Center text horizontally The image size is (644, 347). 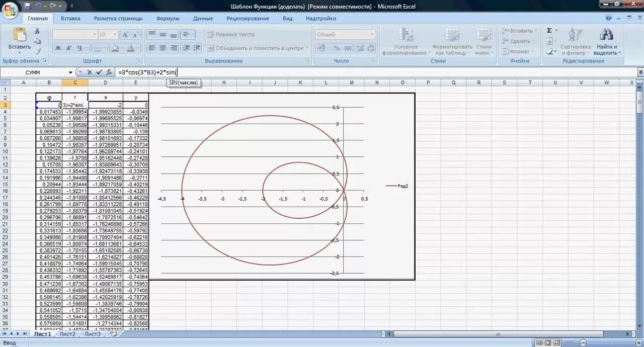163,48
